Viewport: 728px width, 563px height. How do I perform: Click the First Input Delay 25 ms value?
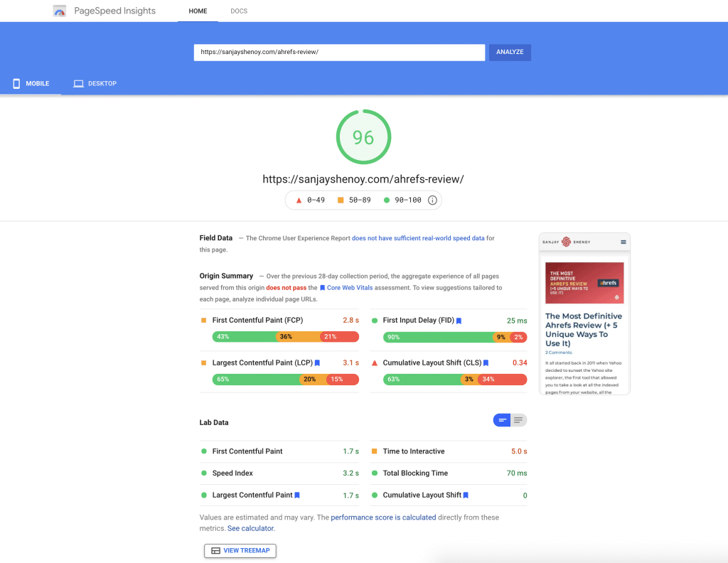[517, 321]
